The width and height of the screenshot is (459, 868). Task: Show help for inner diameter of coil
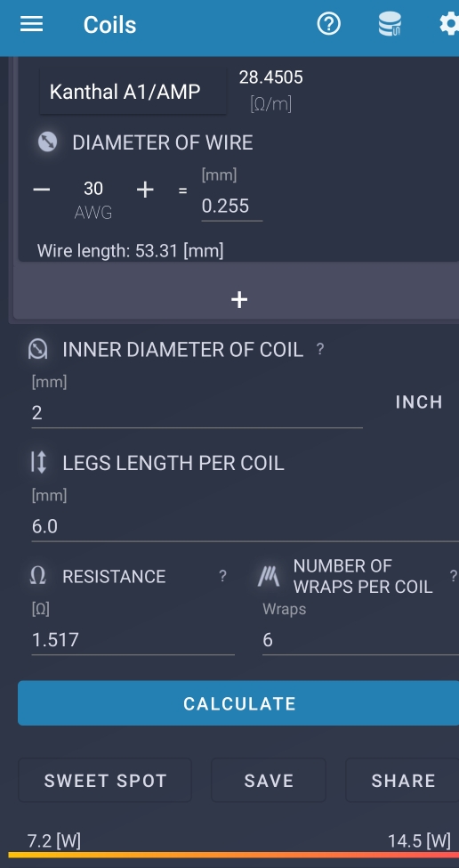[319, 349]
